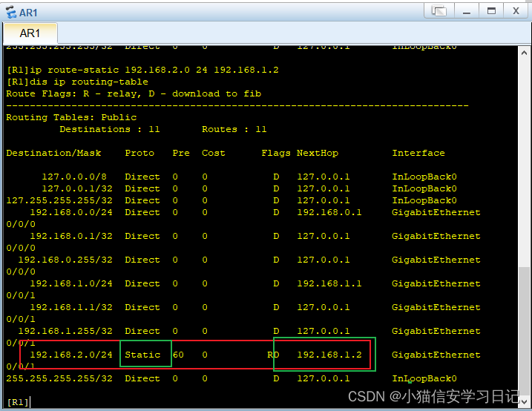Click the 'ip route-static 192.168.2.0 24 192.168.1.2' command
Screen dimensions: 532x411
click(154, 70)
